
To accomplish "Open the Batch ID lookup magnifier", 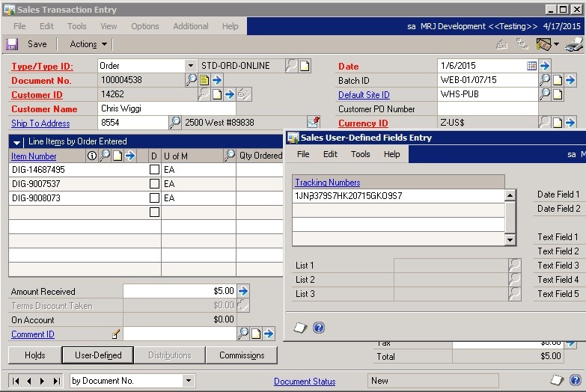I will [545, 79].
